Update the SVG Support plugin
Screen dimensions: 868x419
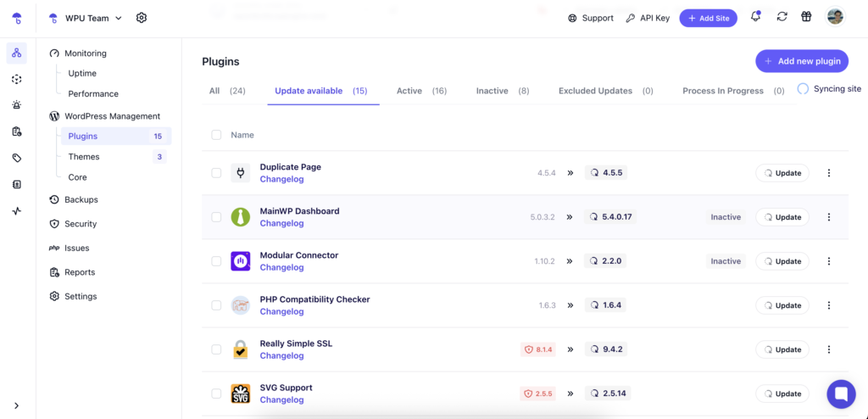(782, 394)
